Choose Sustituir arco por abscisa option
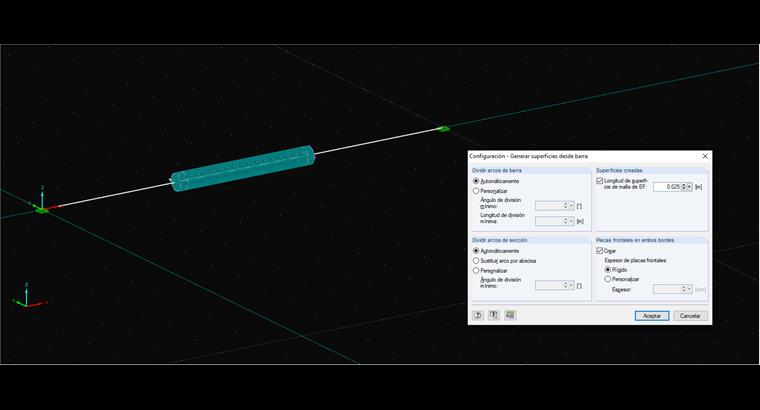 pos(476,261)
